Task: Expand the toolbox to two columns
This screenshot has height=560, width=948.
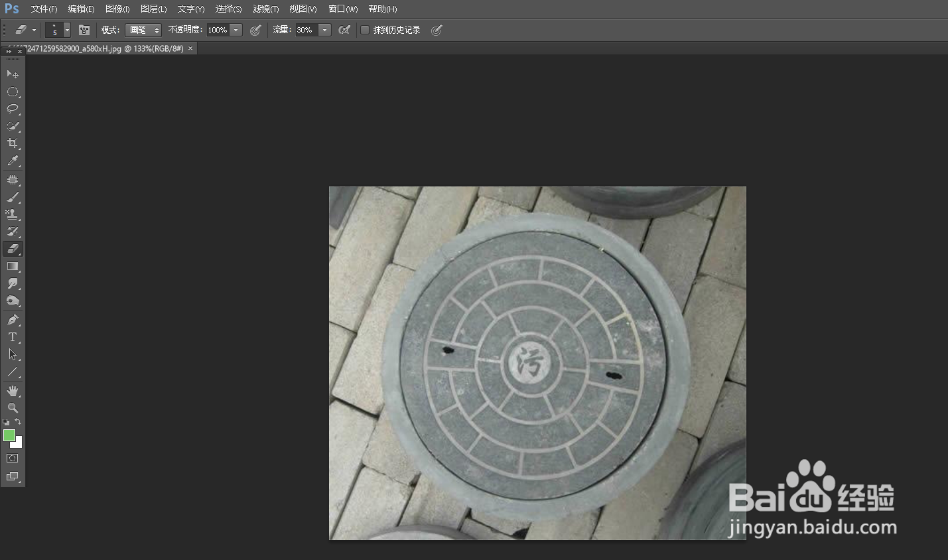Action: 9,51
